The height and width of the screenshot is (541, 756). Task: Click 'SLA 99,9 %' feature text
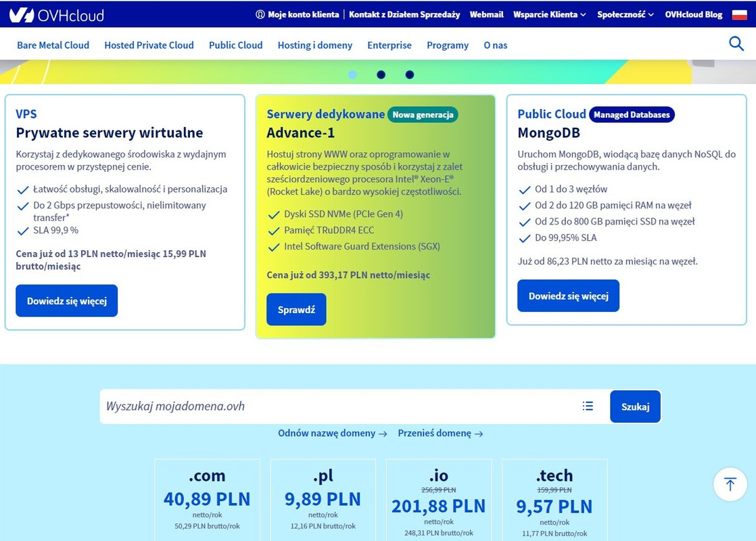pyautogui.click(x=55, y=230)
